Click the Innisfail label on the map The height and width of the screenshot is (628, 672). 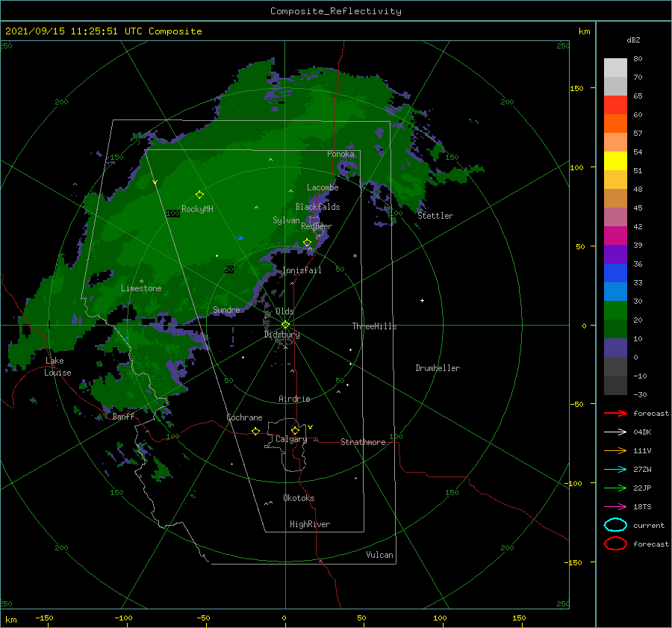tap(302, 270)
